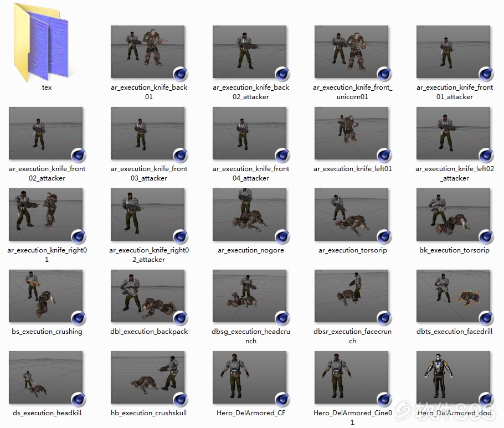This screenshot has width=504, height=428.
Task: Select the ar_execution_knife_front02_attacker thumbnail
Action: 46,133
